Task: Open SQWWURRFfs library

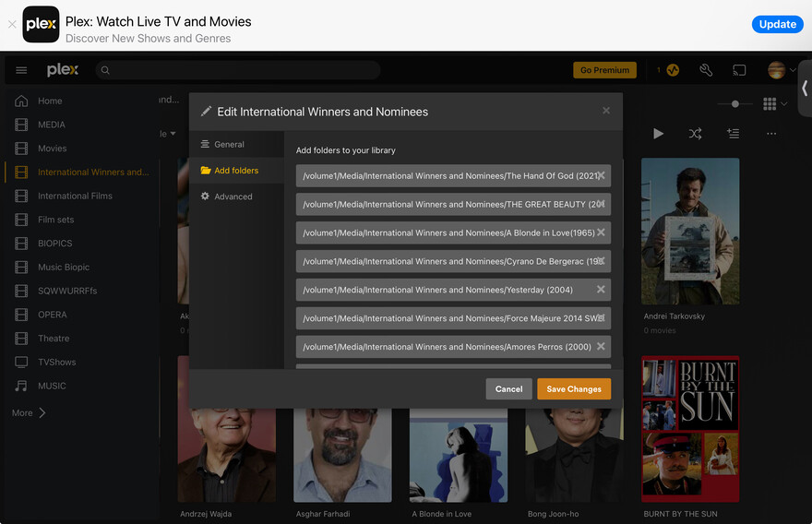Action: tap(67, 291)
